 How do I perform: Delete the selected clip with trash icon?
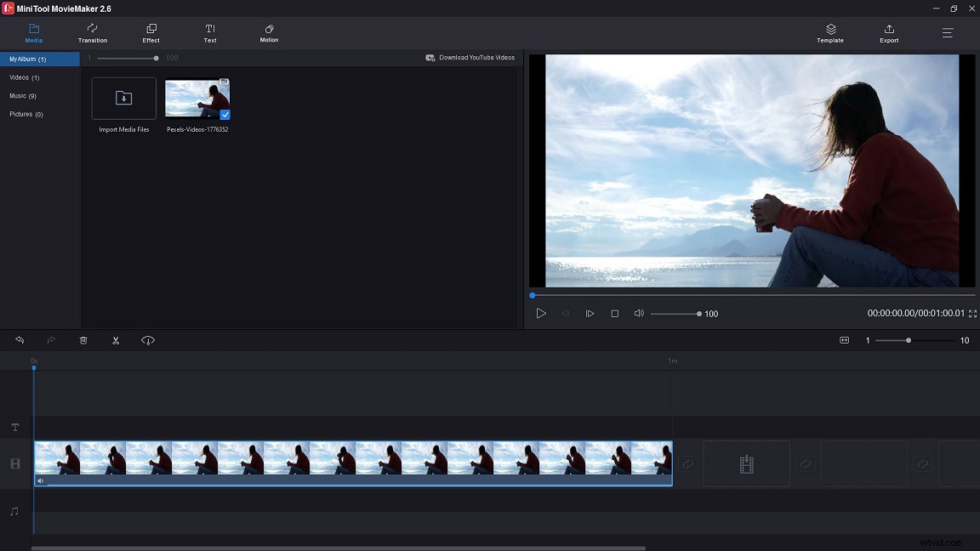pyautogui.click(x=83, y=340)
